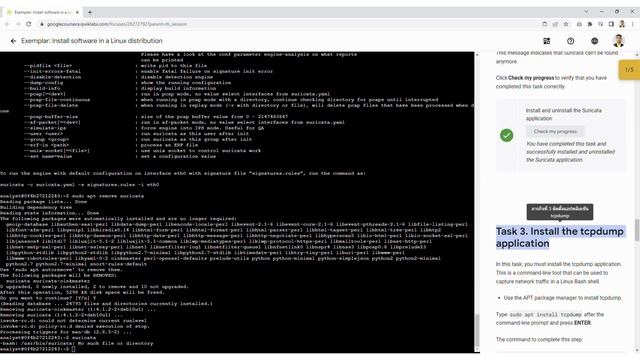Click the browser forward arrow
Screen dimensions: 640x360
point(18,24)
